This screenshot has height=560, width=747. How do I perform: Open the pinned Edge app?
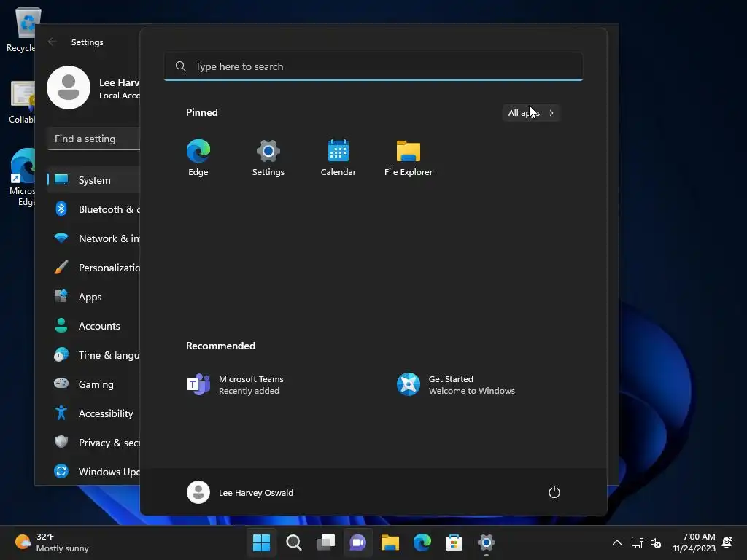point(198,158)
